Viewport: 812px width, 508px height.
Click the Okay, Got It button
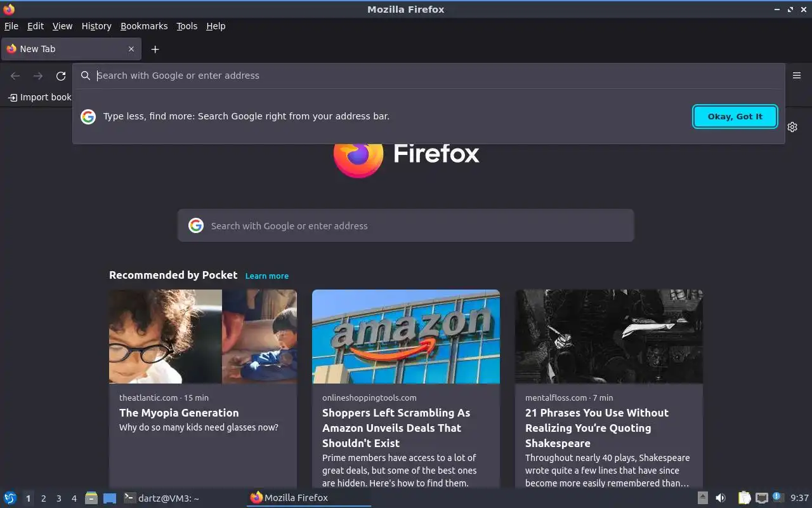click(735, 116)
